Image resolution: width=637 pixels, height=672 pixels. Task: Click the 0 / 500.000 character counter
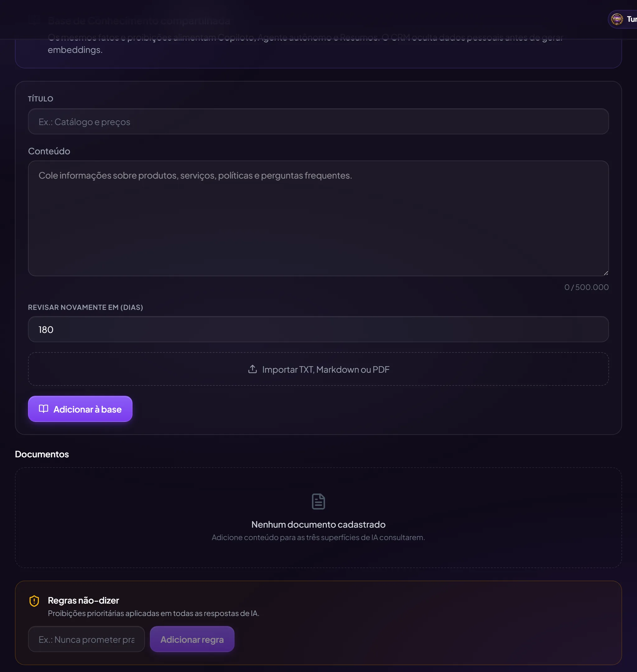586,287
